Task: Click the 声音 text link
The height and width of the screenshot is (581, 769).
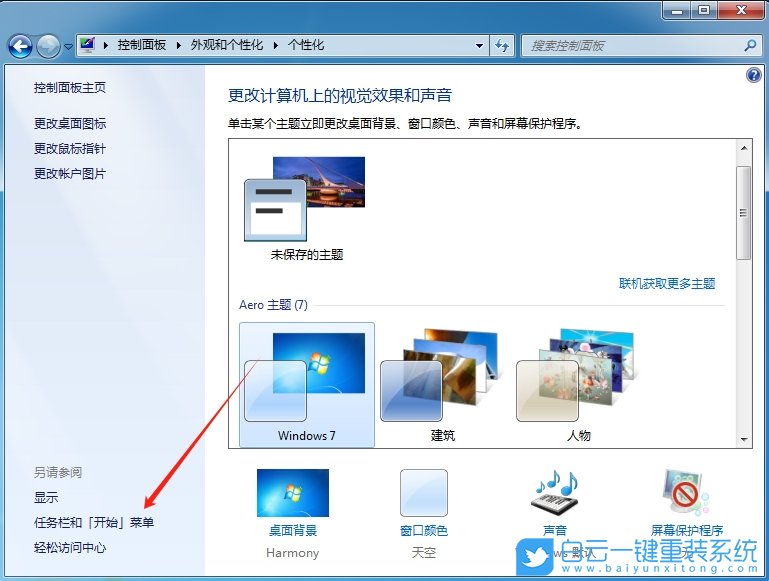Action: click(x=555, y=530)
